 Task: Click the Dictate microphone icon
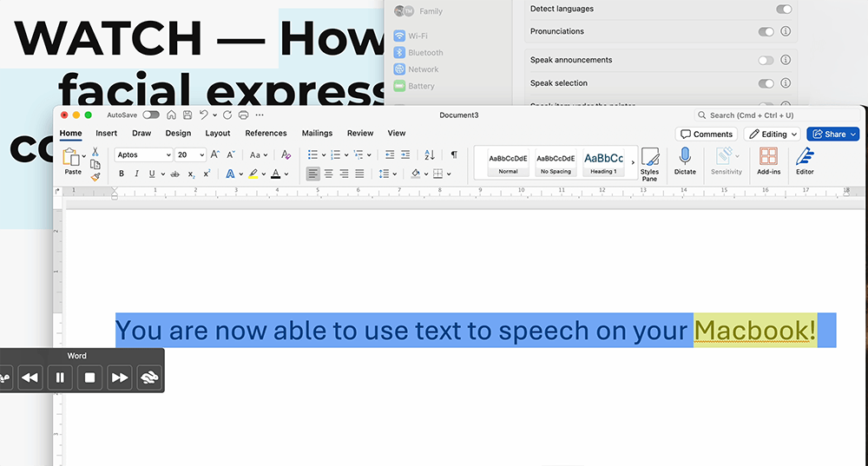tap(685, 157)
